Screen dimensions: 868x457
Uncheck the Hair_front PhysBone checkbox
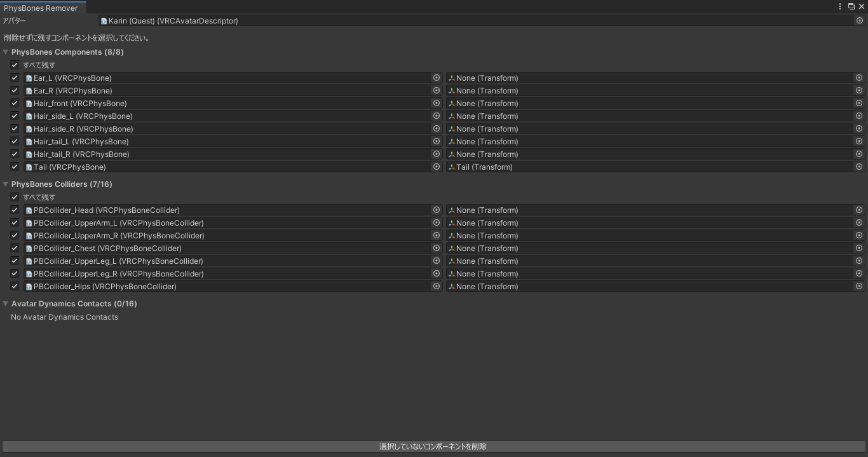(15, 103)
